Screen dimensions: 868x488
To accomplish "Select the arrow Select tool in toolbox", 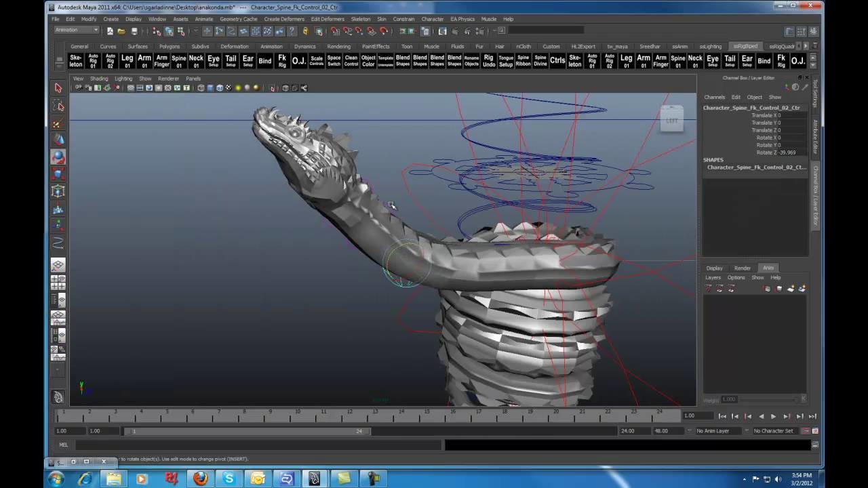I will [x=58, y=88].
